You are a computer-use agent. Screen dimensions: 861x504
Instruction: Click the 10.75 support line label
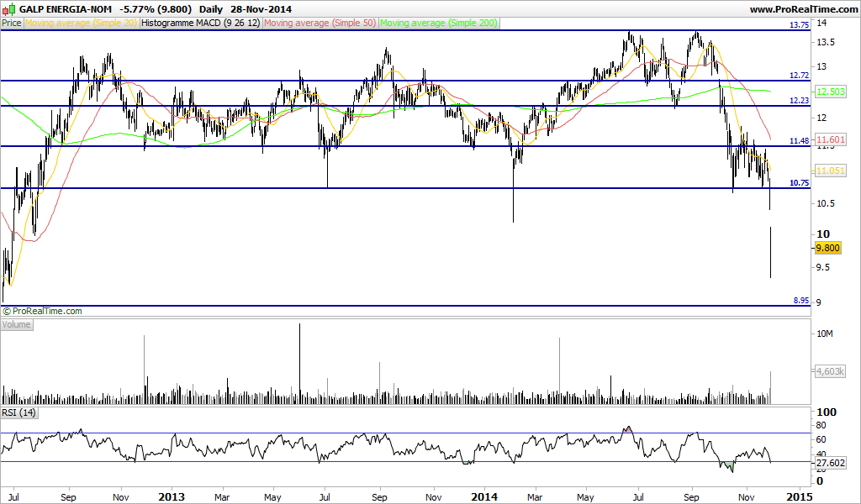click(799, 183)
